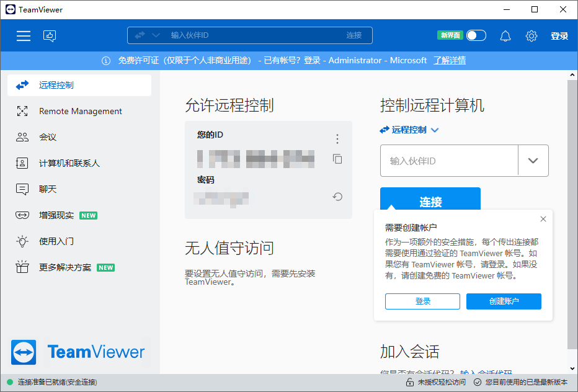
Task: Open three-dot options next to 您的ID
Action: [337, 139]
